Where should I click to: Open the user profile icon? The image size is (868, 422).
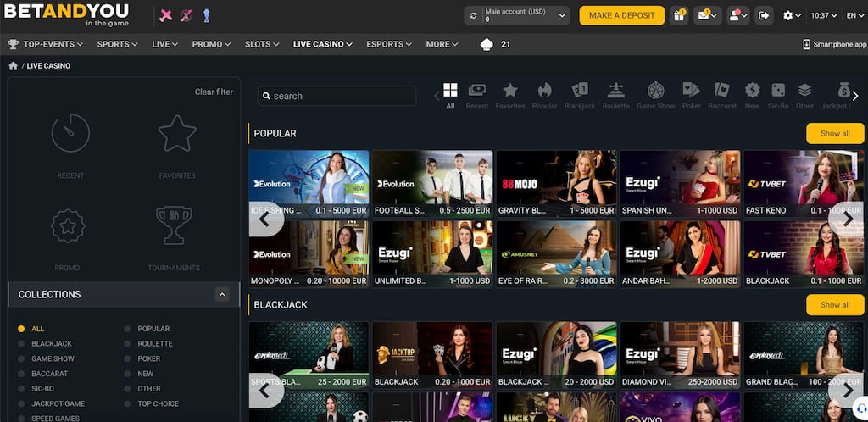[x=738, y=15]
